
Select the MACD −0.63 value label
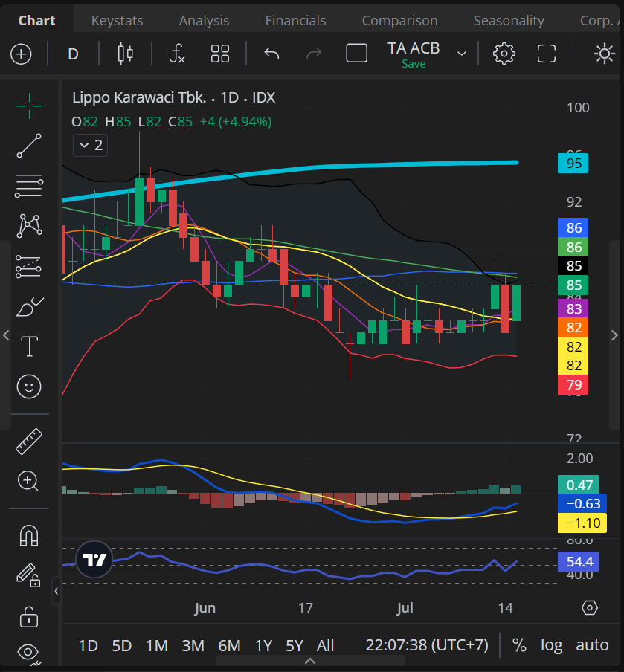(x=582, y=503)
